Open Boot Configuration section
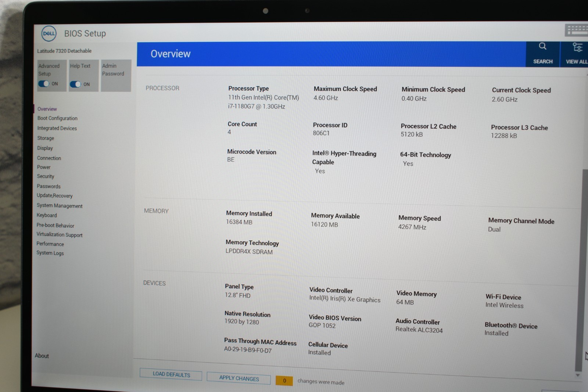This screenshot has width=588, height=392. pyautogui.click(x=57, y=118)
